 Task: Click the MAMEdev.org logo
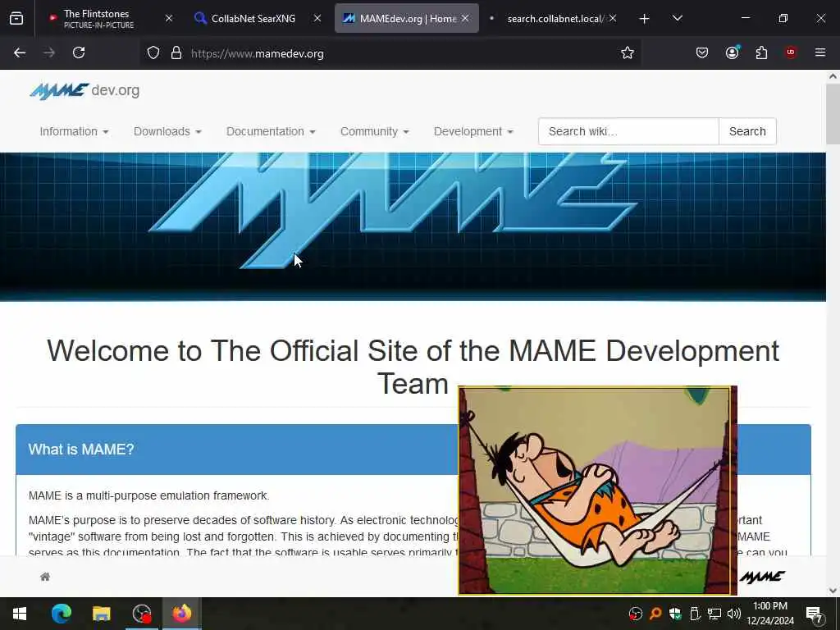point(84,90)
